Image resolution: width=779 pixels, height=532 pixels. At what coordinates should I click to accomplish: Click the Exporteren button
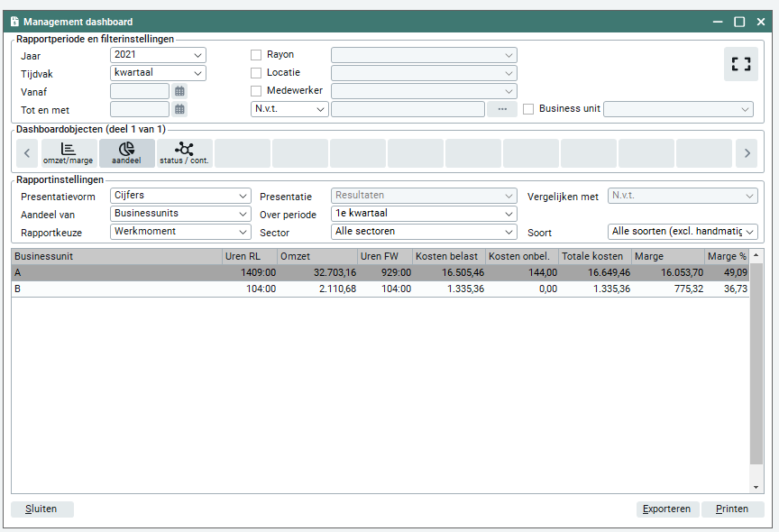click(x=667, y=509)
